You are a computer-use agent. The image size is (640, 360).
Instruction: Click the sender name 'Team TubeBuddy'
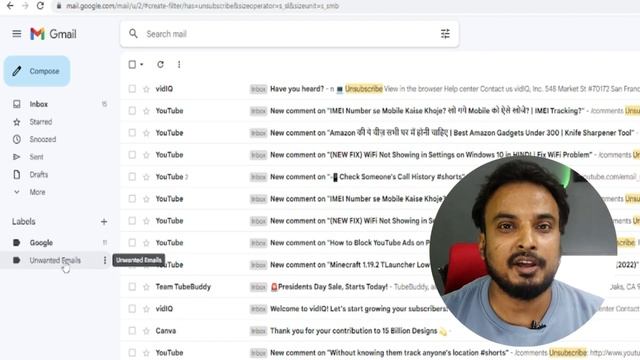point(183,287)
